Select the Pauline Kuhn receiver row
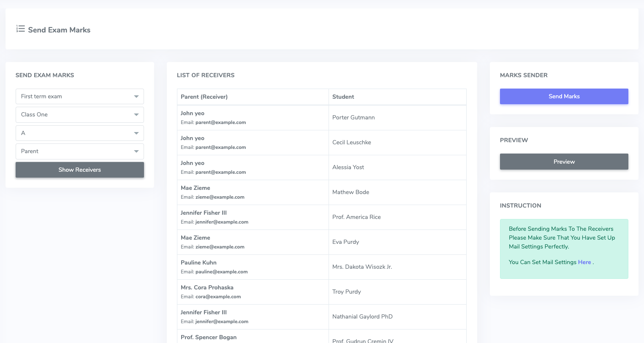The image size is (644, 343). coord(198,263)
